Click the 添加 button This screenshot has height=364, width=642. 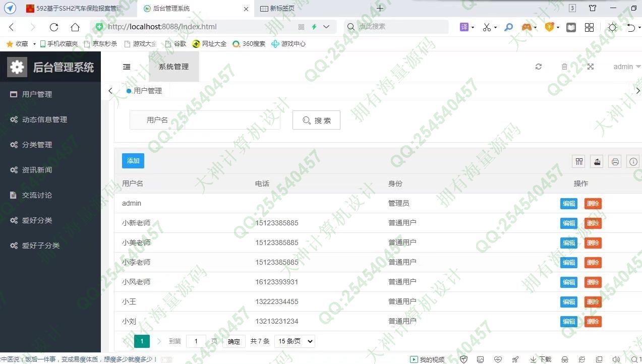(x=133, y=161)
